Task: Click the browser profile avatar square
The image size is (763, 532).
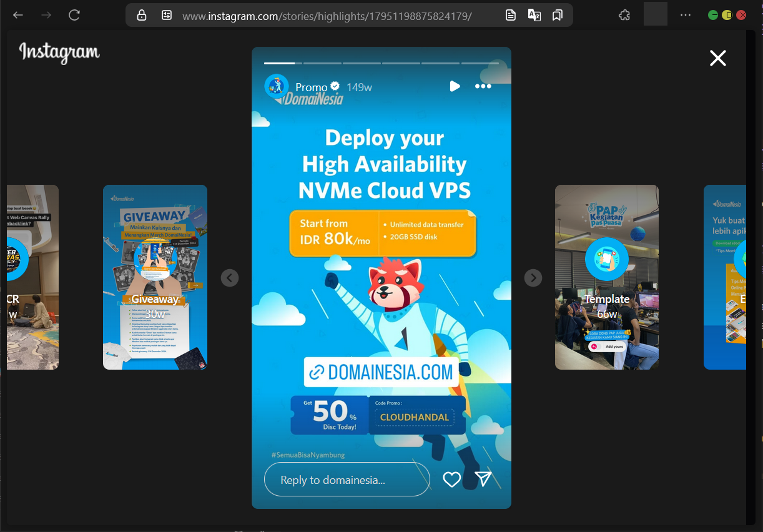Action: (x=656, y=14)
